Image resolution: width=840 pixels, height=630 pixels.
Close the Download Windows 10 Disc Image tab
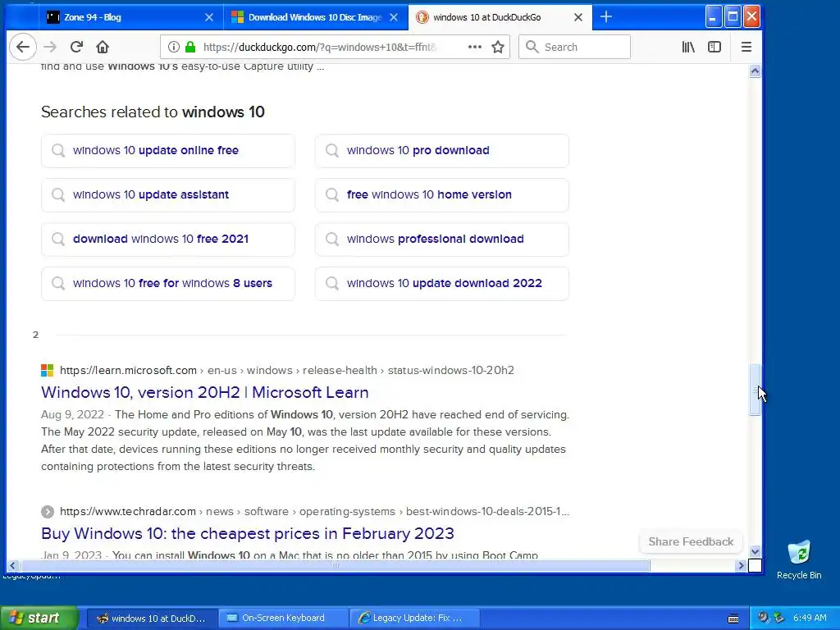click(x=394, y=17)
